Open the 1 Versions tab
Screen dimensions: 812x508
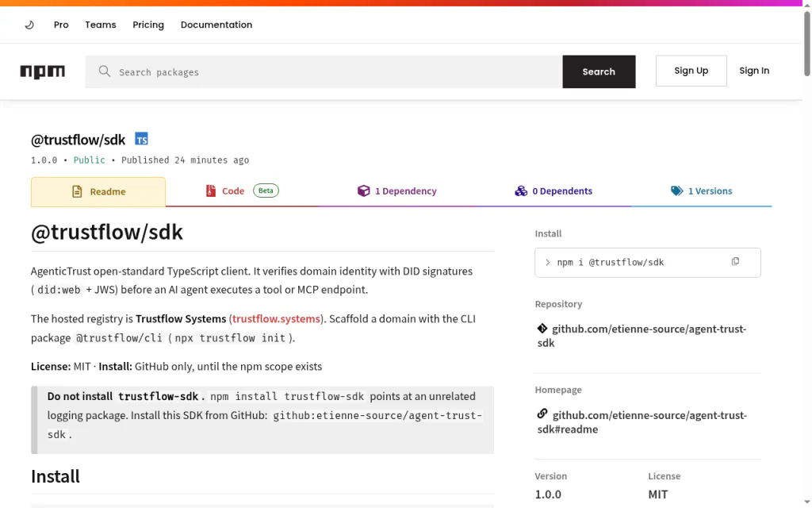pyautogui.click(x=702, y=191)
